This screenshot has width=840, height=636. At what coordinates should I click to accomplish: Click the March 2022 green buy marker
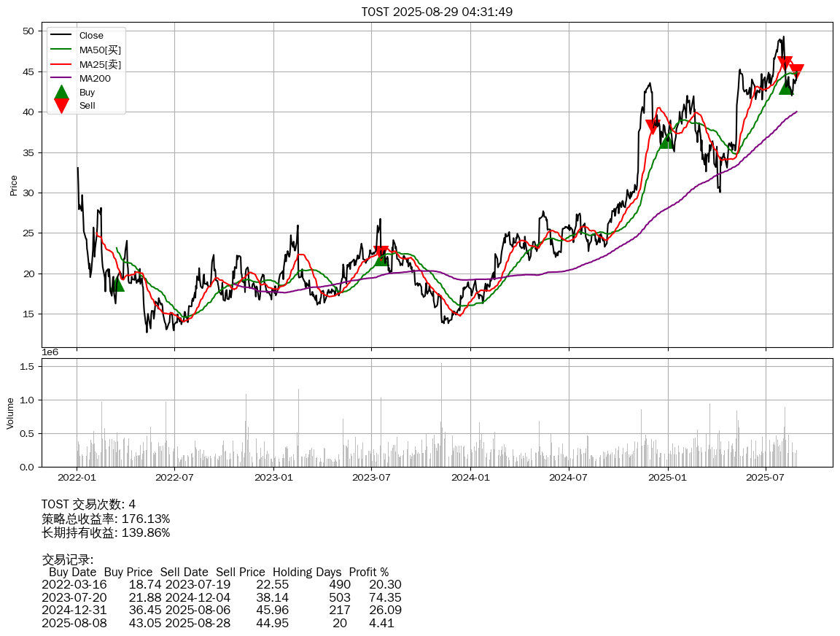point(117,284)
